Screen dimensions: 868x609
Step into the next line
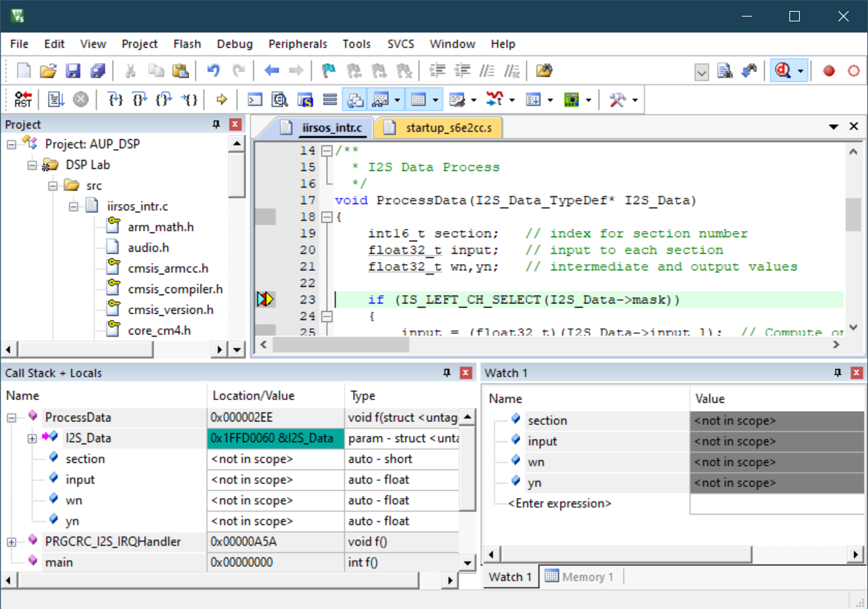click(x=116, y=100)
